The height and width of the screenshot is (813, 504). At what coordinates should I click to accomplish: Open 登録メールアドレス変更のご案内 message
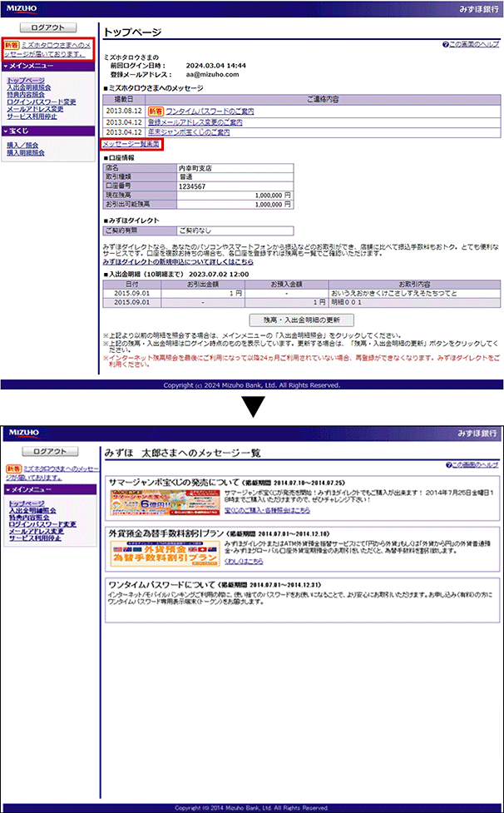pyautogui.click(x=195, y=121)
